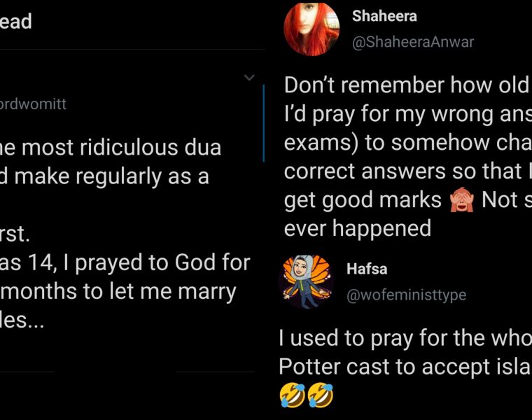Screen dimensions: 532x420
Task: Open Hafsa's cartoon butterfly avatar
Action: [306, 281]
